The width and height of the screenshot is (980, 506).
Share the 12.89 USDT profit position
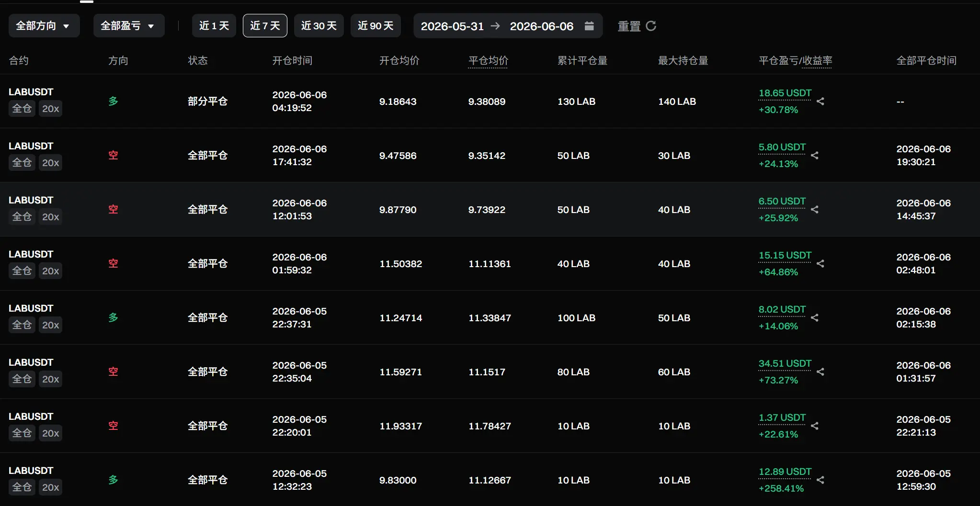pyautogui.click(x=820, y=480)
